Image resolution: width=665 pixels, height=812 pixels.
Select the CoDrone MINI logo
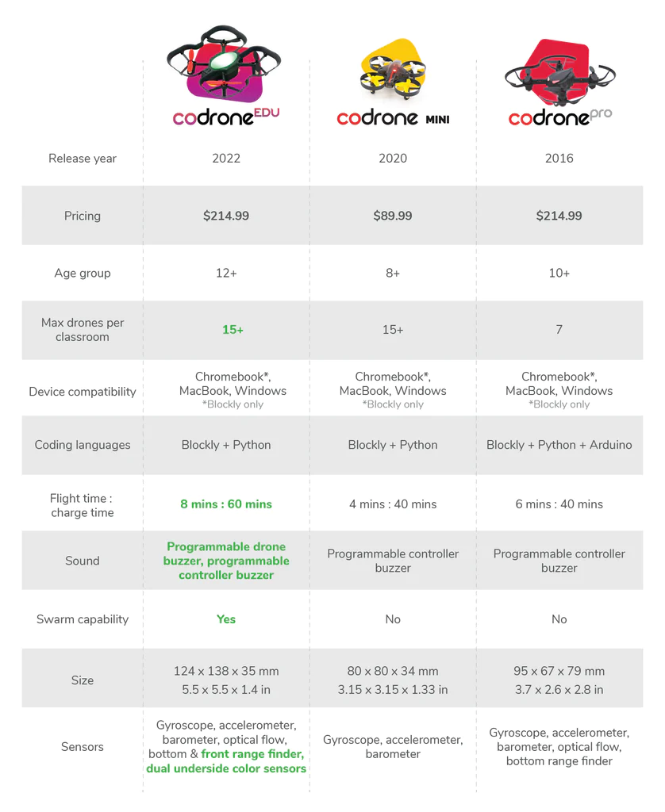coord(393,119)
